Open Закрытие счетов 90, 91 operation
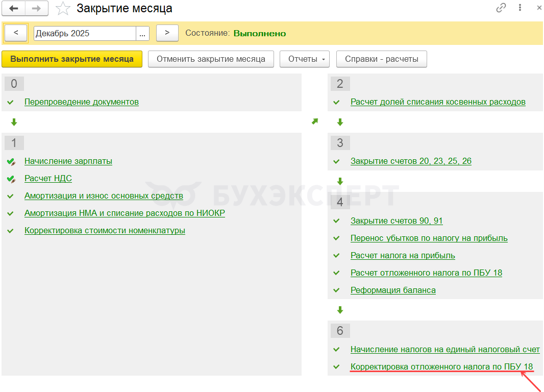The image size is (544, 392). pos(396,221)
